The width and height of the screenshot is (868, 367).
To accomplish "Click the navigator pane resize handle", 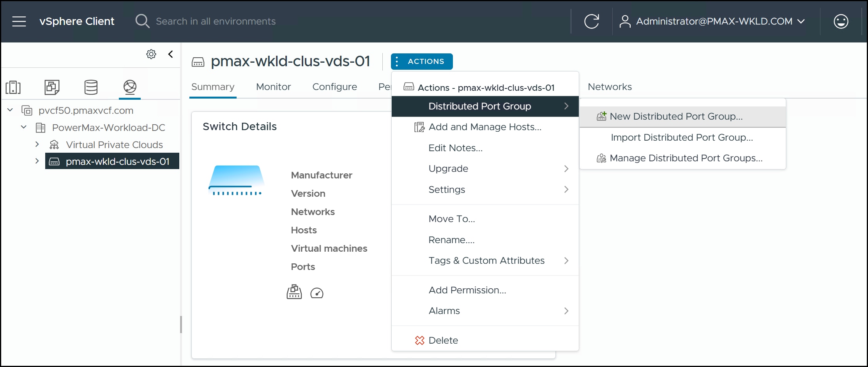I will (181, 324).
